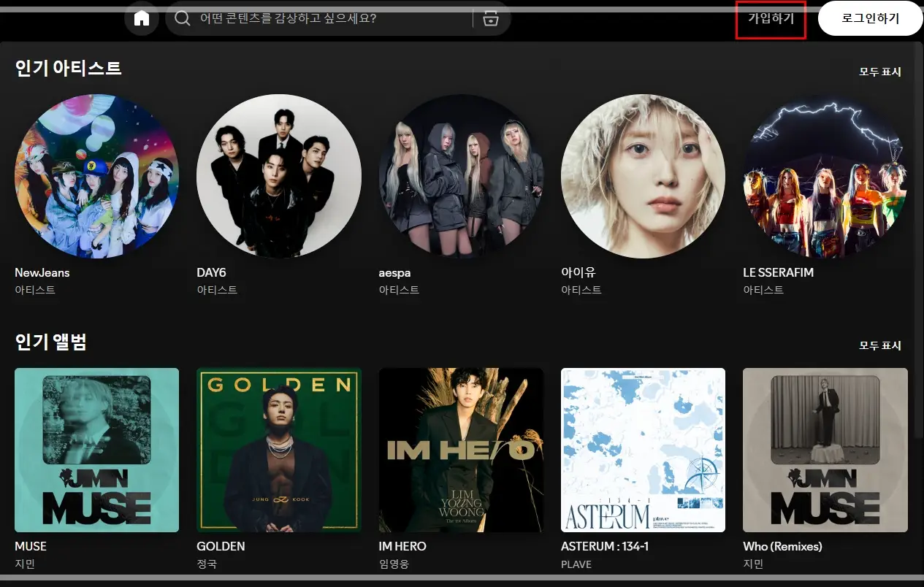This screenshot has height=587, width=924.
Task: Open the NewJeans artist page
Action: (96, 177)
